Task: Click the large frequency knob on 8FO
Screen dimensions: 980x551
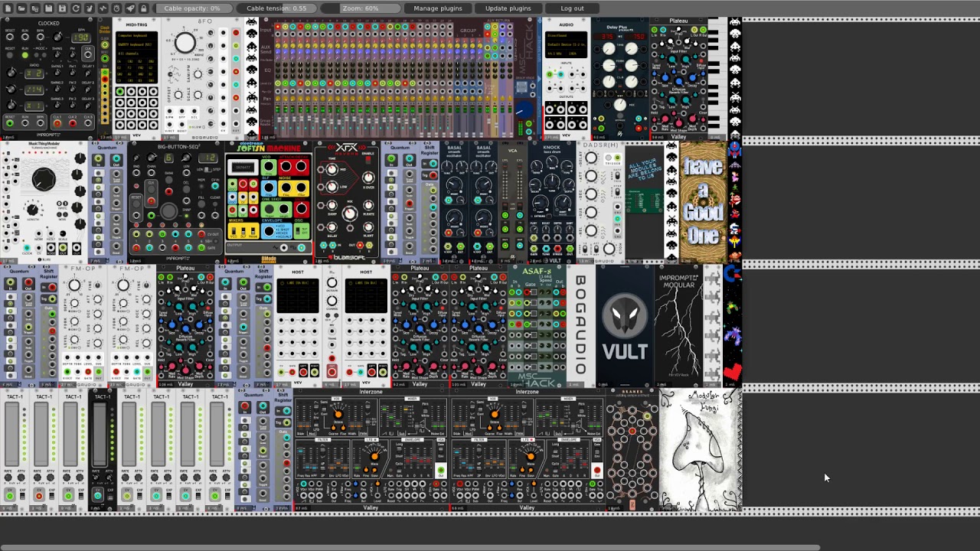Action: [185, 42]
